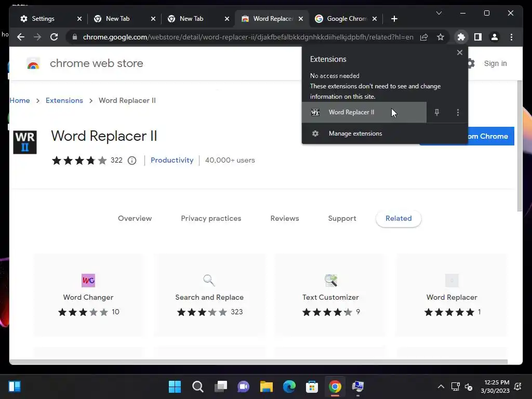Open the Teams Chat taskbar icon
This screenshot has height=399, width=532.
coord(243,387)
